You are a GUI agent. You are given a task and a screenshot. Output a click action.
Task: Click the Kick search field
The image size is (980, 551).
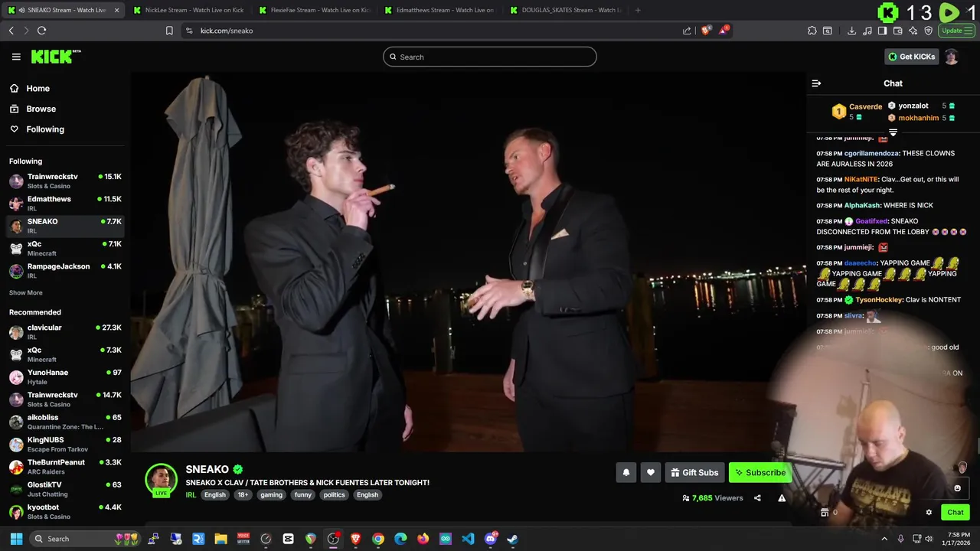point(490,57)
